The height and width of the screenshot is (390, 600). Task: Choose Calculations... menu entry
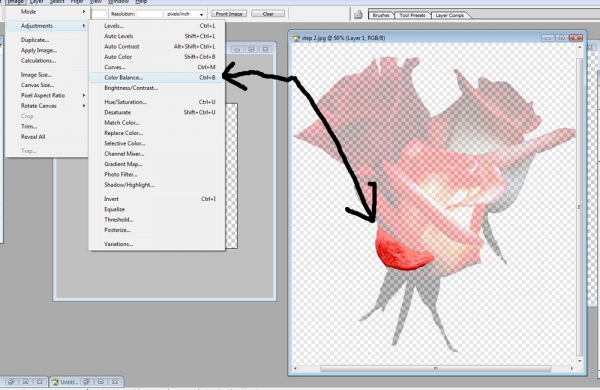(47, 60)
